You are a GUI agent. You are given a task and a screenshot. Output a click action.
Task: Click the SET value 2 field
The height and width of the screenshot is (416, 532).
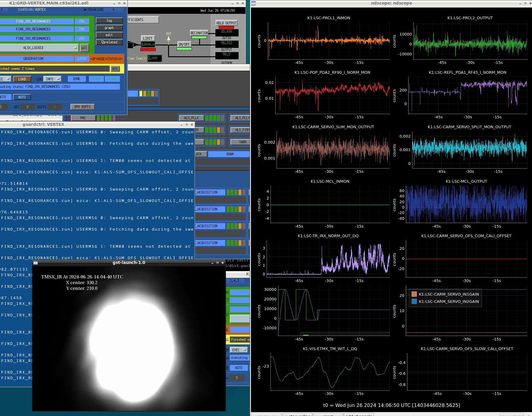tap(27, 107)
